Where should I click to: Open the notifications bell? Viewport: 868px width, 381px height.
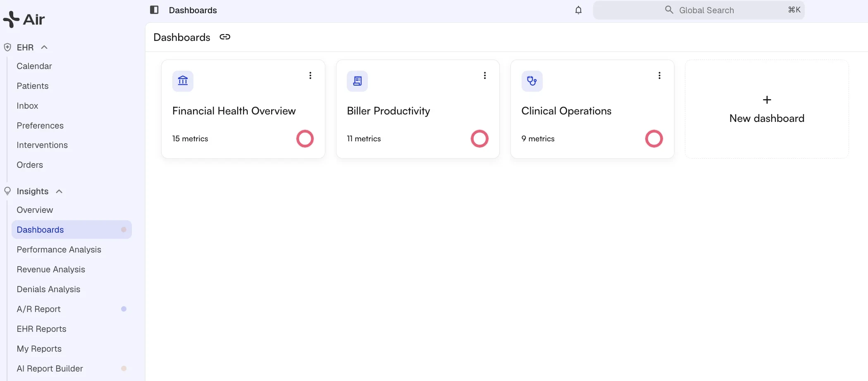578,10
